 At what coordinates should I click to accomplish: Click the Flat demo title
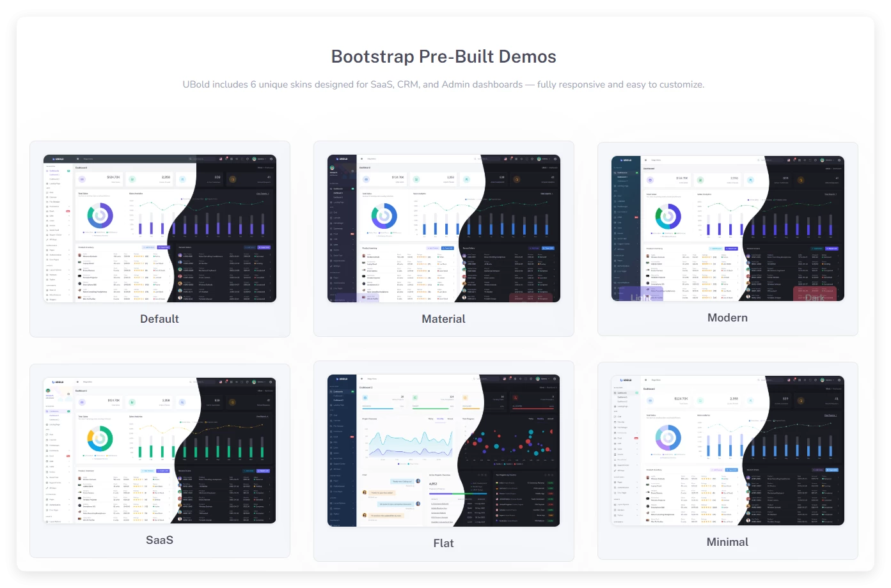(443, 543)
